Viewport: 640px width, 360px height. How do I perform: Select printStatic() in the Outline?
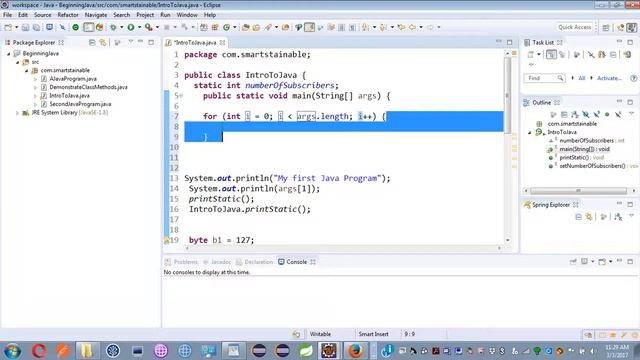pos(581,158)
